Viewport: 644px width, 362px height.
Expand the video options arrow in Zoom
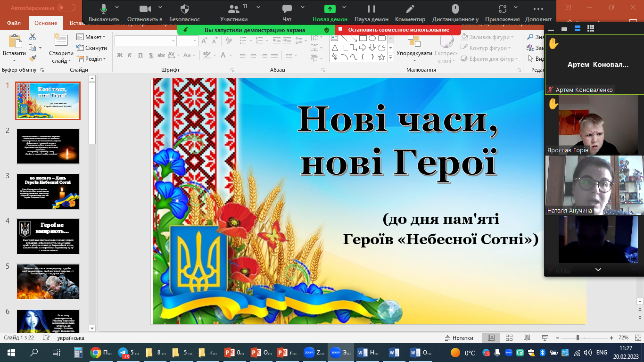(x=160, y=8)
